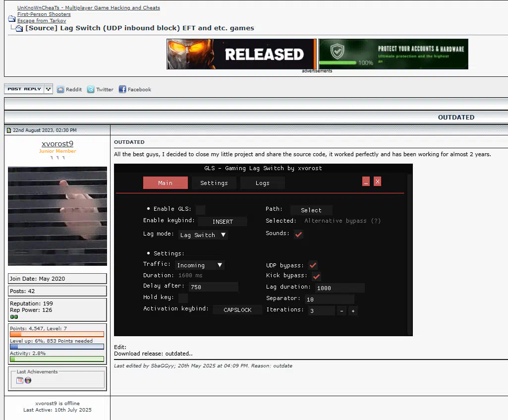Click the INSERT enable keybind button
Image resolution: width=508 pixels, height=420 pixels.
[x=223, y=222]
